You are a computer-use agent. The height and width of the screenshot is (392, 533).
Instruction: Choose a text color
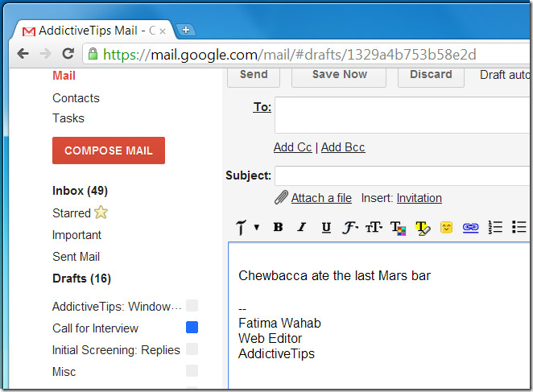(398, 228)
